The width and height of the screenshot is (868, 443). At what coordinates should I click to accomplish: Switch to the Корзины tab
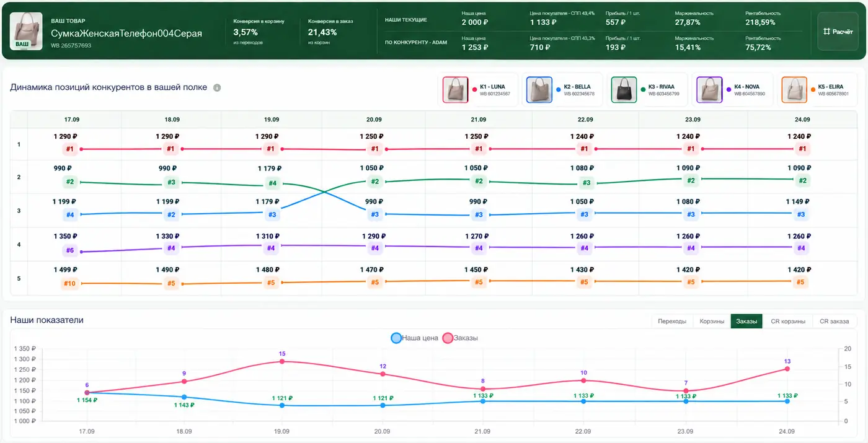(x=712, y=321)
